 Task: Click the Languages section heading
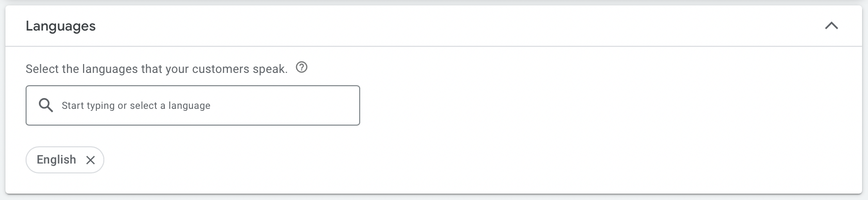pyautogui.click(x=61, y=26)
